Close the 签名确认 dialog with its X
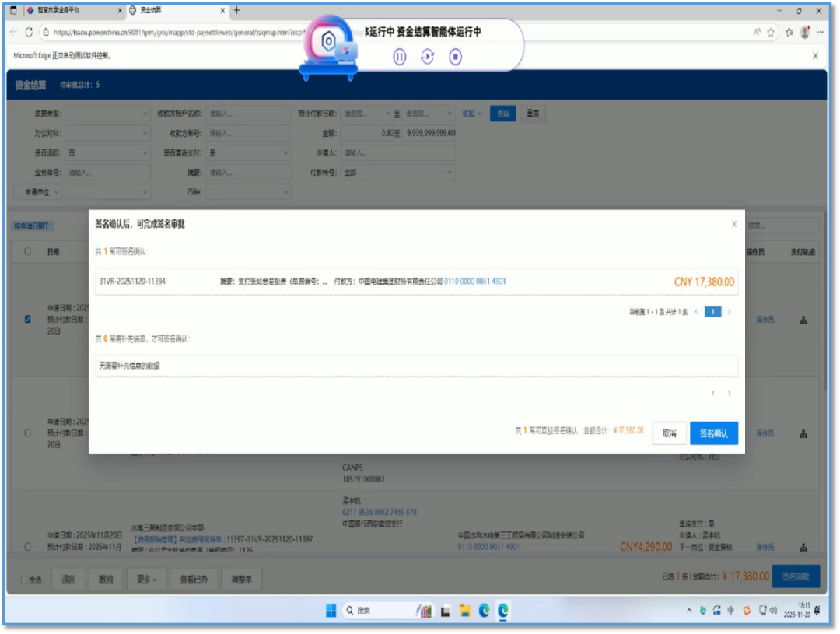Viewport: 840px width, 634px height. point(734,224)
